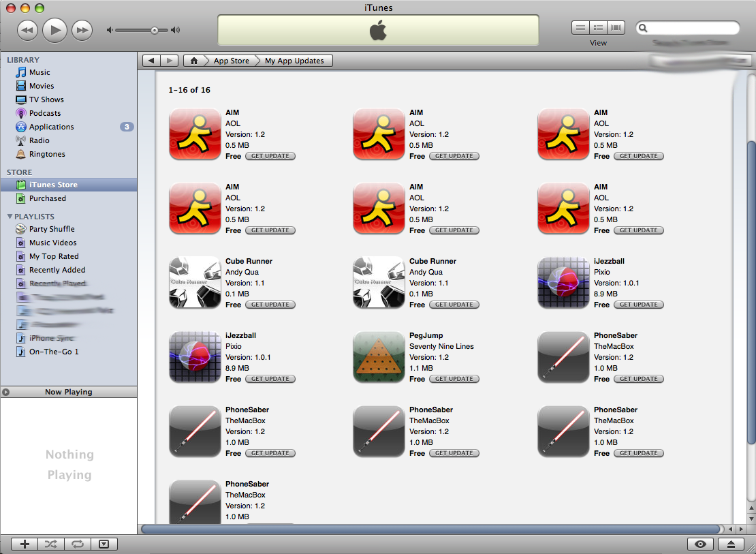Click store forward navigation arrow
Screen dimensions: 756x554
tap(169, 61)
